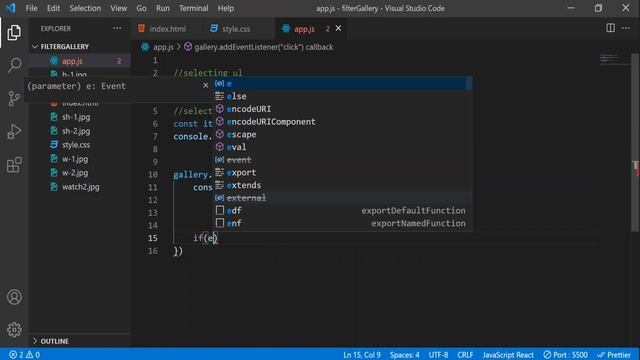Viewport: 640px width, 360px height.
Task: Open Selection menu
Action: tap(85, 8)
